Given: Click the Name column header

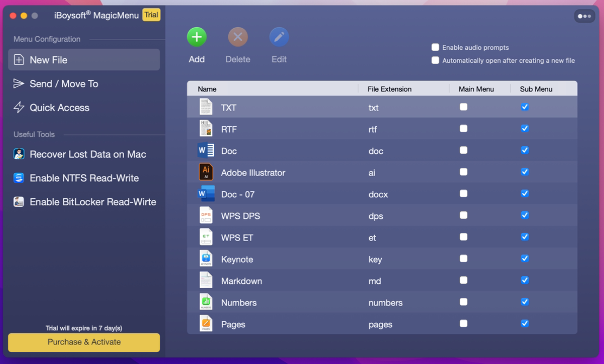Looking at the screenshot, I should (x=207, y=89).
